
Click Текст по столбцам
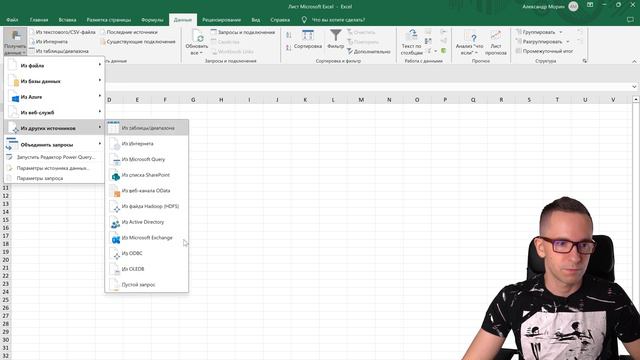(411, 42)
